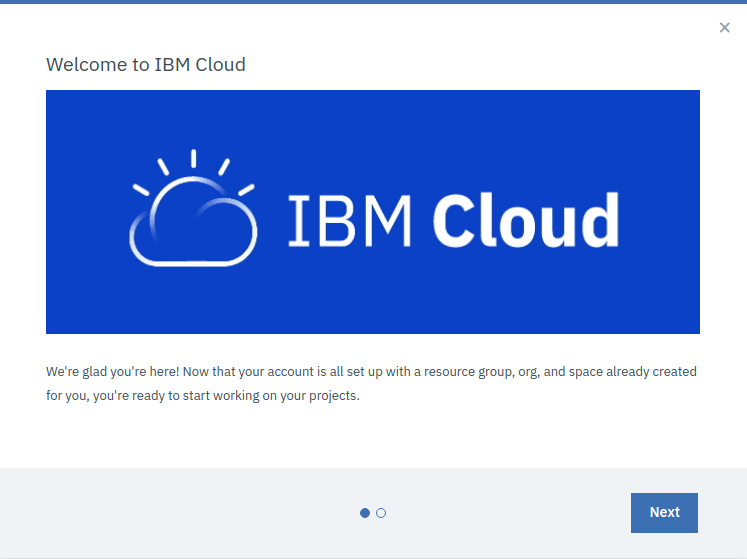Select the first filled pagination dot
This screenshot has width=747, height=559.
pos(365,513)
